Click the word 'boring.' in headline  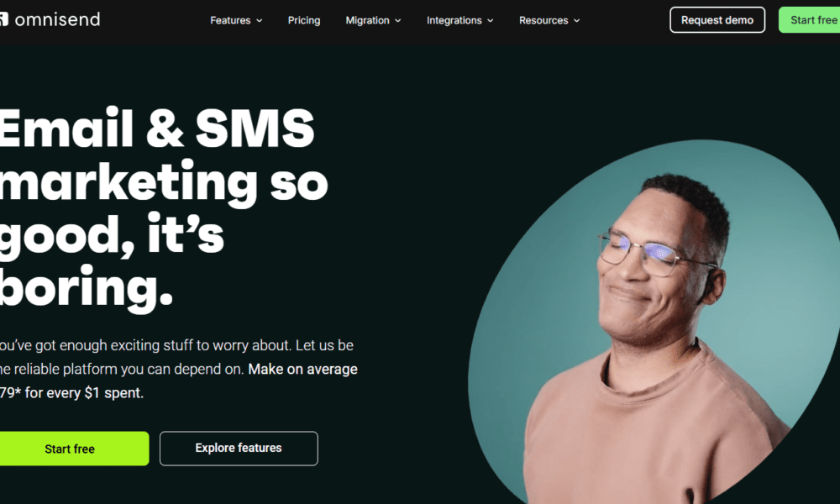(x=87, y=288)
